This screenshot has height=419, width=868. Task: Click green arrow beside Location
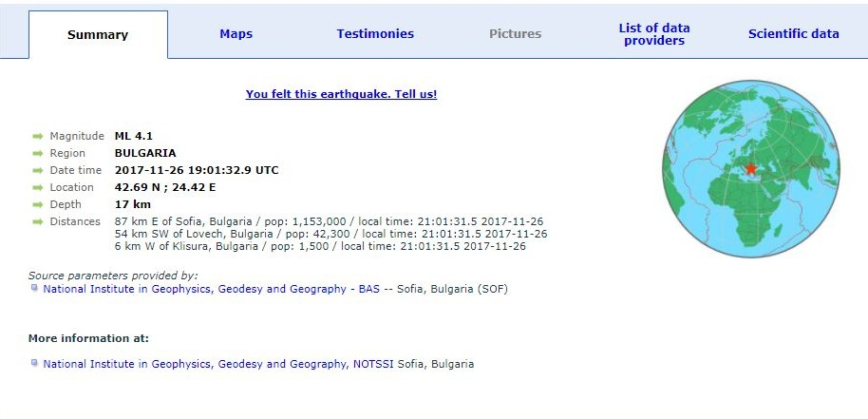pos(38,187)
